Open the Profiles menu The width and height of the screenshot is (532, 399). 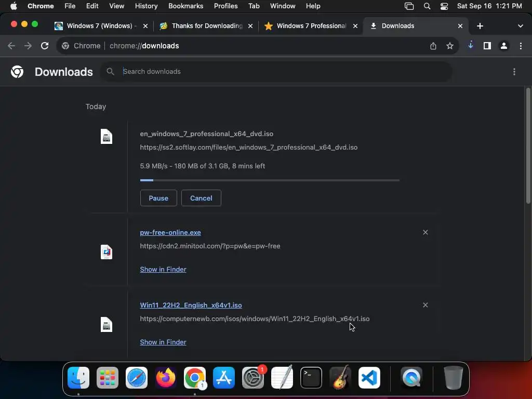[x=225, y=6]
